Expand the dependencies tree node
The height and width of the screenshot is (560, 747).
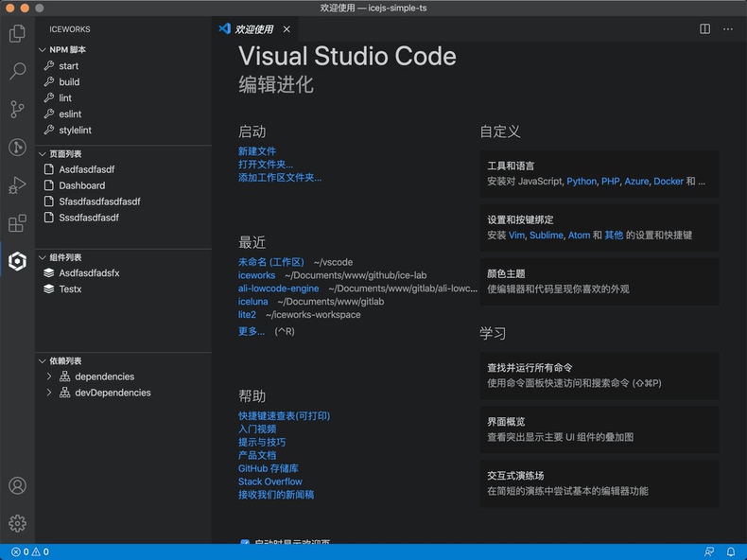(x=49, y=376)
